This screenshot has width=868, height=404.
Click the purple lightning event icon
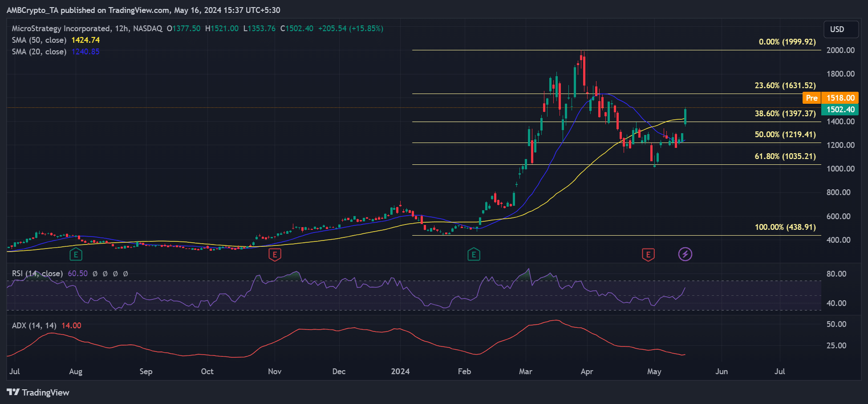685,254
